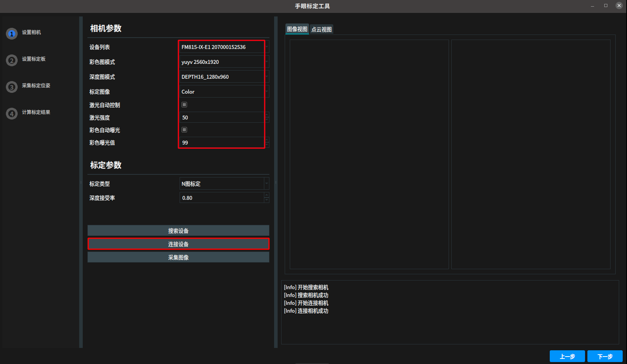This screenshot has height=364, width=627.
Task: Adjust 激光强度 spinner arrows
Action: [267, 118]
